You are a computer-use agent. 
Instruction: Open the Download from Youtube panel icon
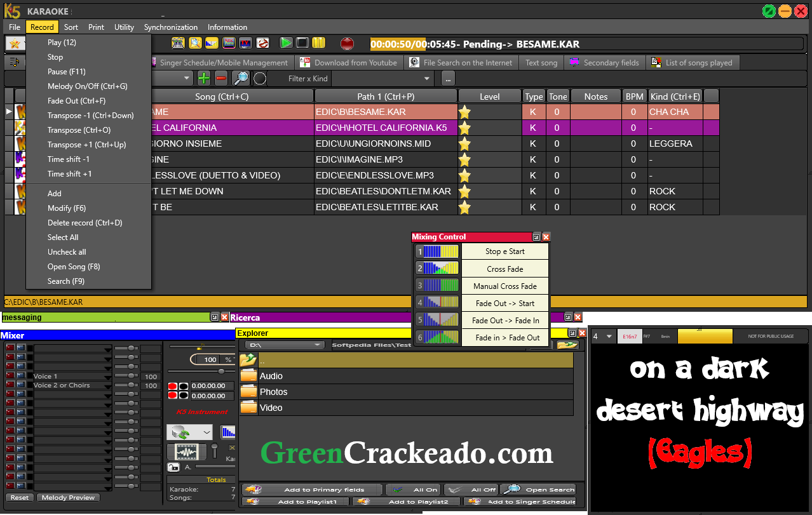[305, 62]
